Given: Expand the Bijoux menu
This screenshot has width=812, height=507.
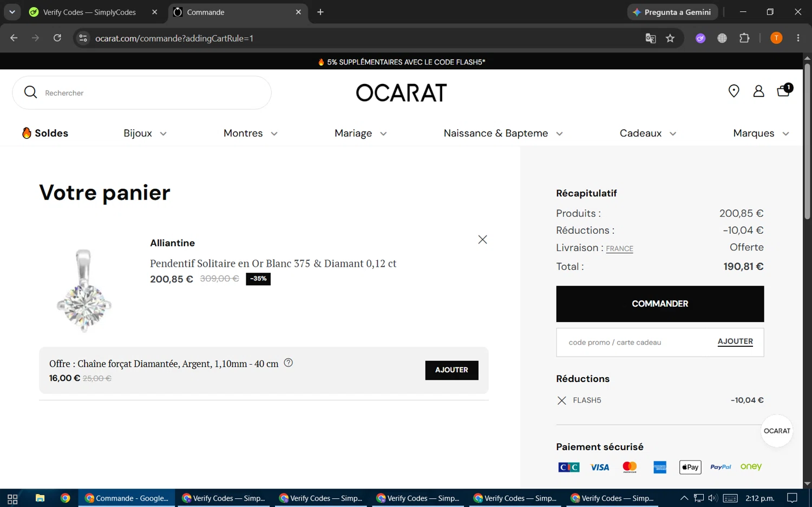Looking at the screenshot, I should click(145, 133).
